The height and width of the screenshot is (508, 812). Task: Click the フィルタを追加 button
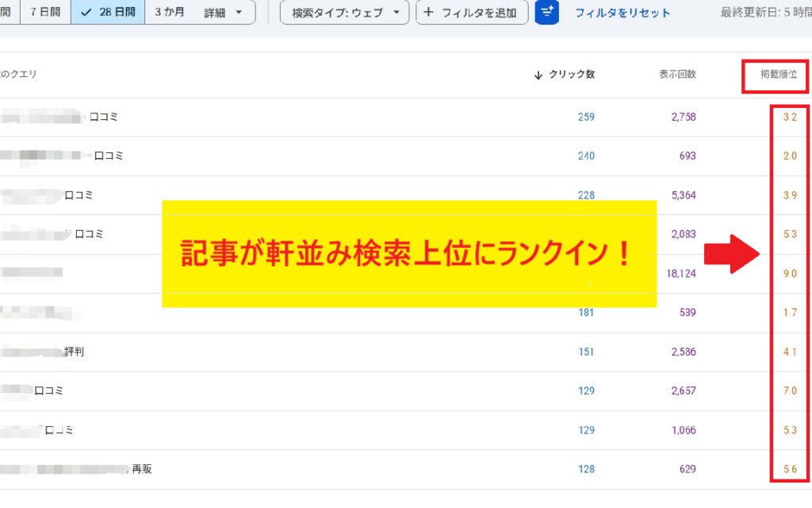pyautogui.click(x=472, y=13)
